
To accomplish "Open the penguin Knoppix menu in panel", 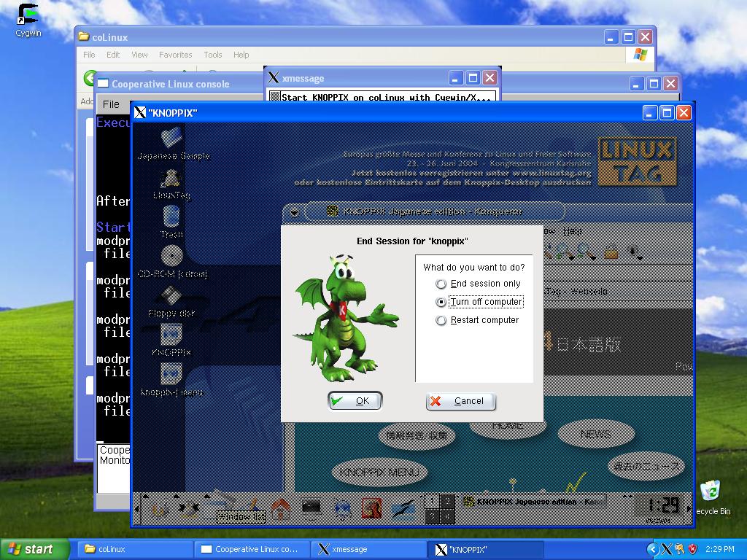I will coord(189,510).
